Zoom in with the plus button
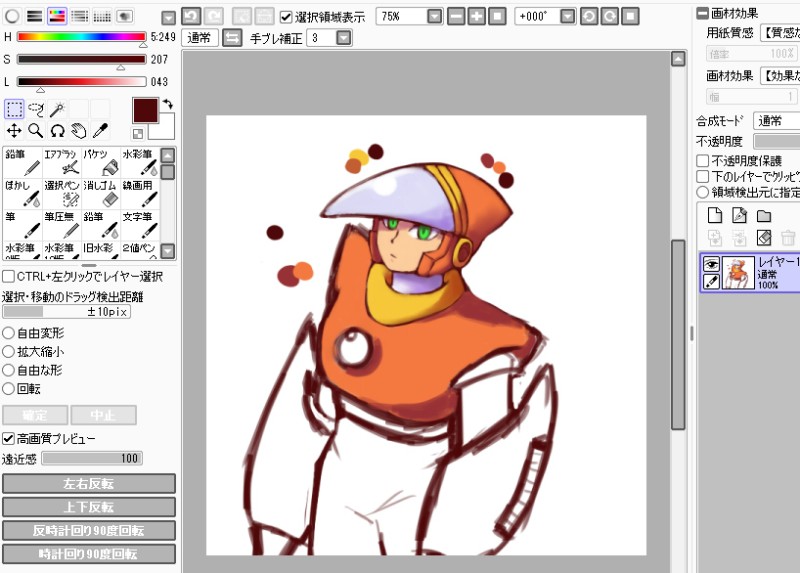800x573 pixels. tap(477, 16)
